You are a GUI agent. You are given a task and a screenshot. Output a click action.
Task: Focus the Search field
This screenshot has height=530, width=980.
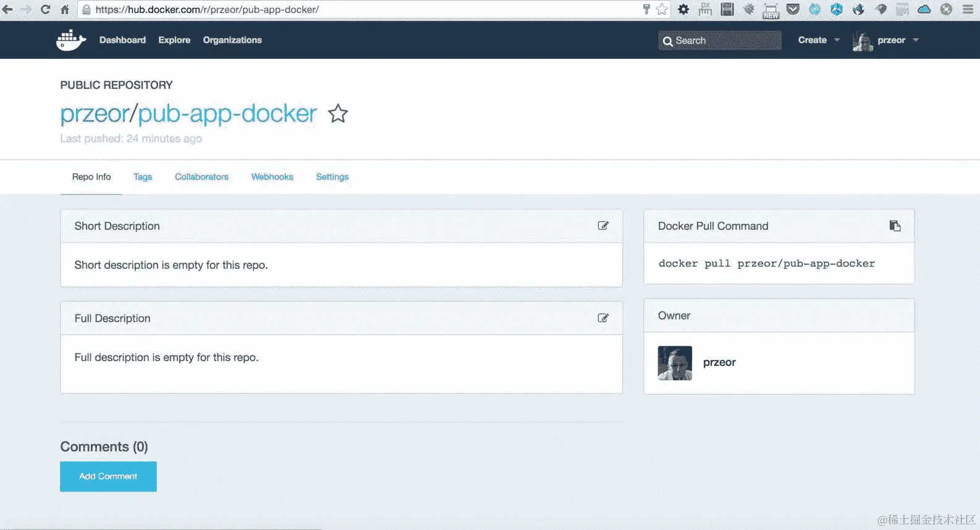click(x=720, y=41)
